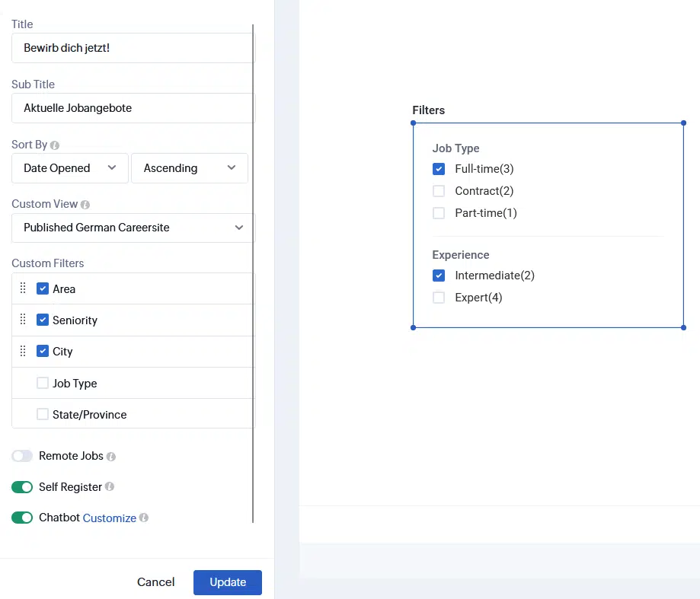Check the Contract(2) filter in preview
This screenshot has width=700, height=599.
[439, 191]
